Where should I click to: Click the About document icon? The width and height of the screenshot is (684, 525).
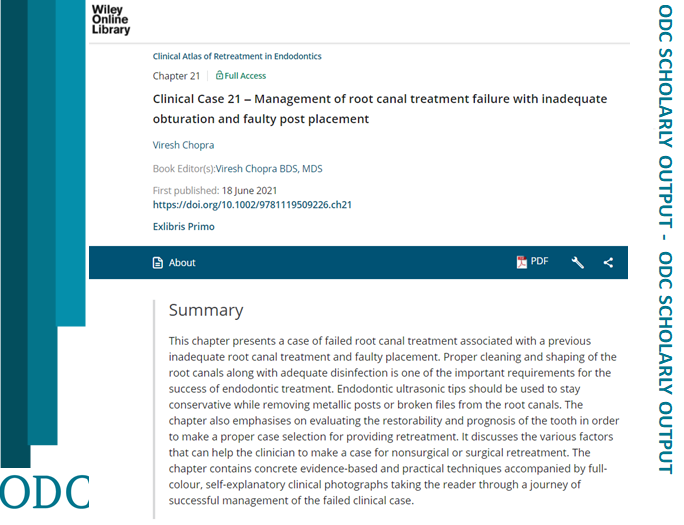(157, 262)
